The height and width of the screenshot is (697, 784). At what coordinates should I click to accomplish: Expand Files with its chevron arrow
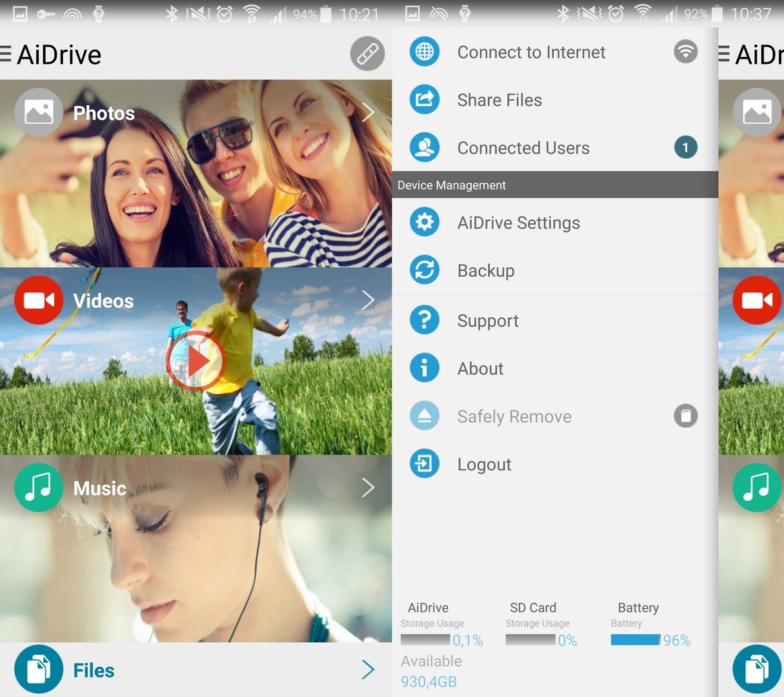pyautogui.click(x=368, y=670)
